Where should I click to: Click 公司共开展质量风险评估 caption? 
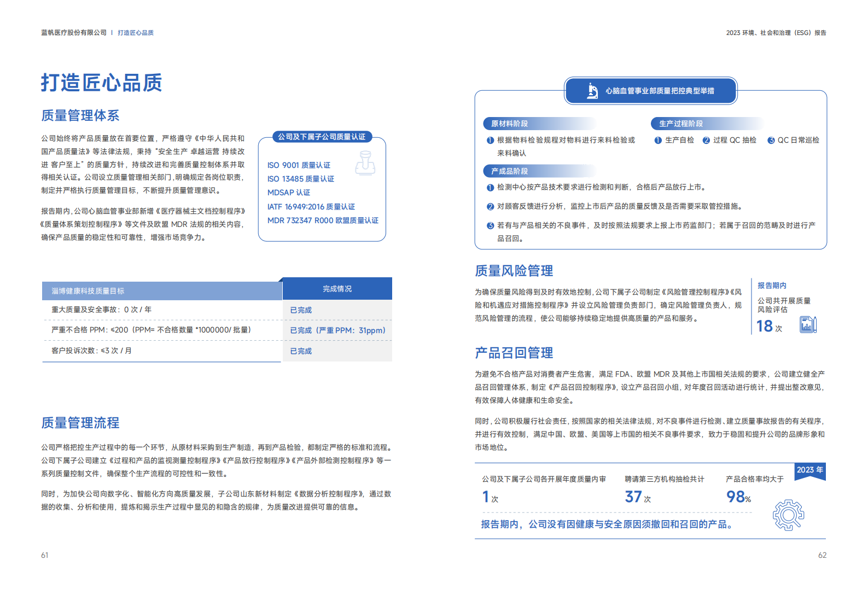pyautogui.click(x=784, y=305)
